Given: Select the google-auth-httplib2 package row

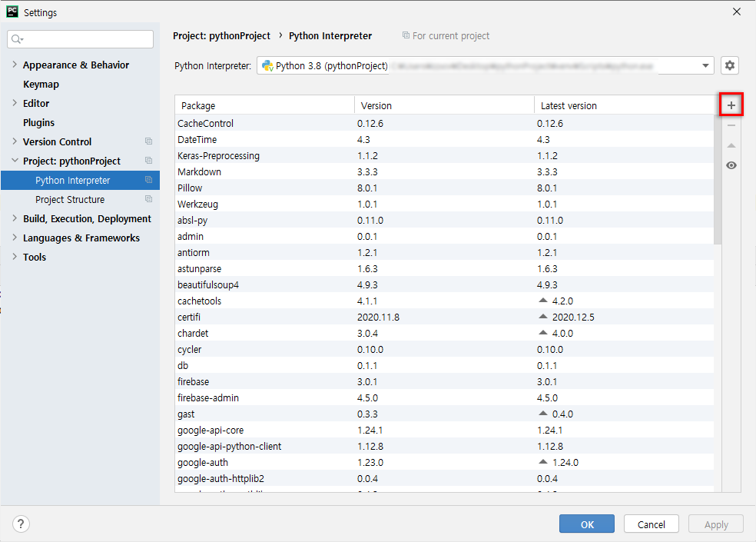Looking at the screenshot, I should pyautogui.click(x=445, y=479).
